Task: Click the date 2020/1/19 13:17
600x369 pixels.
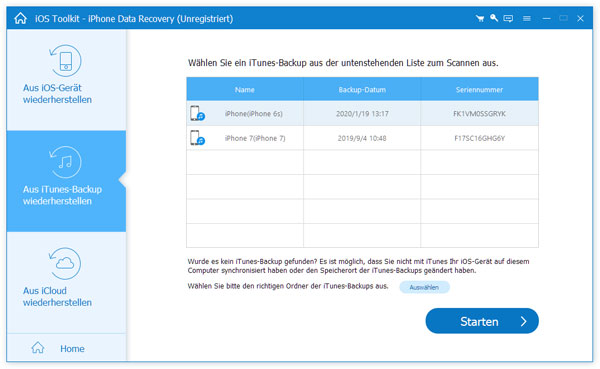Action: pos(362,114)
